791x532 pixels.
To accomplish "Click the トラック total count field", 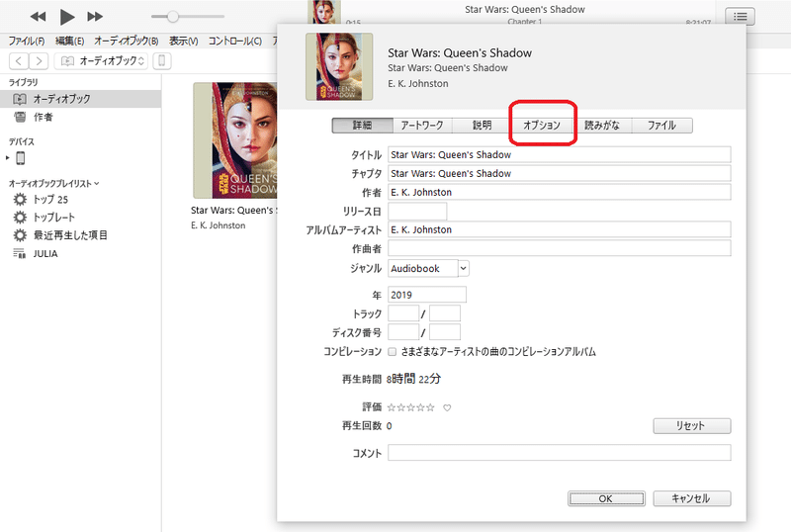I will click(x=444, y=313).
